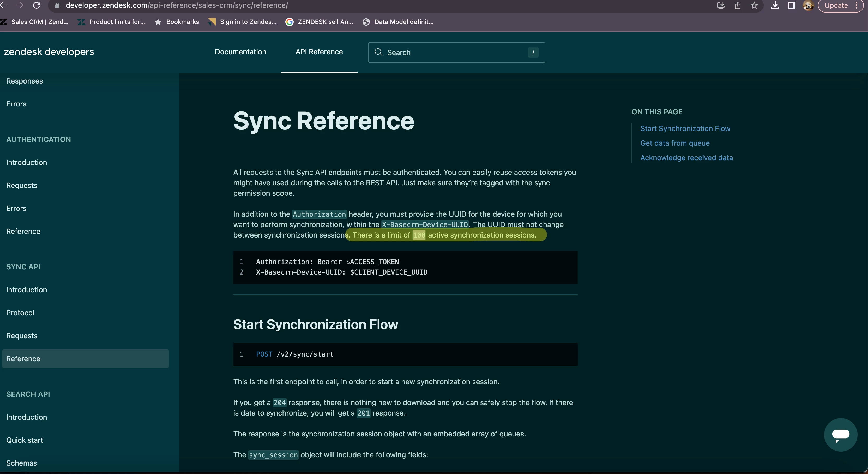Switch to the Documentation tab
The height and width of the screenshot is (474, 868).
coord(240,52)
